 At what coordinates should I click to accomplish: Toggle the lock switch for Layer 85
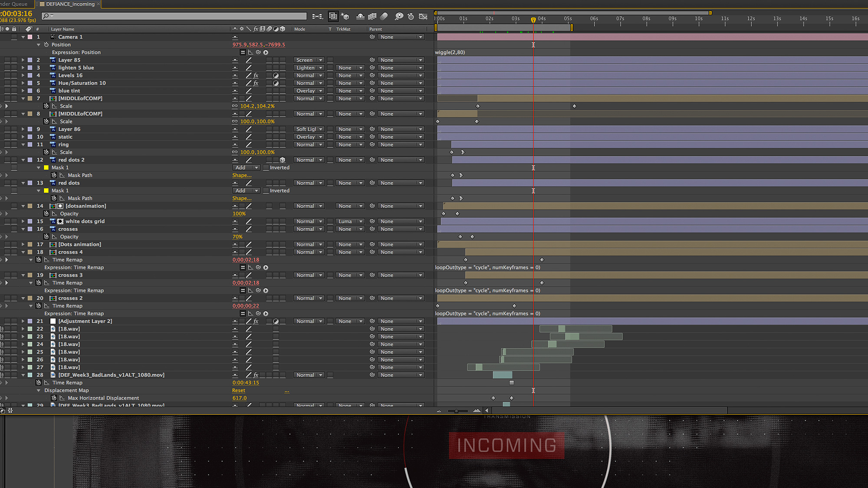[14, 60]
